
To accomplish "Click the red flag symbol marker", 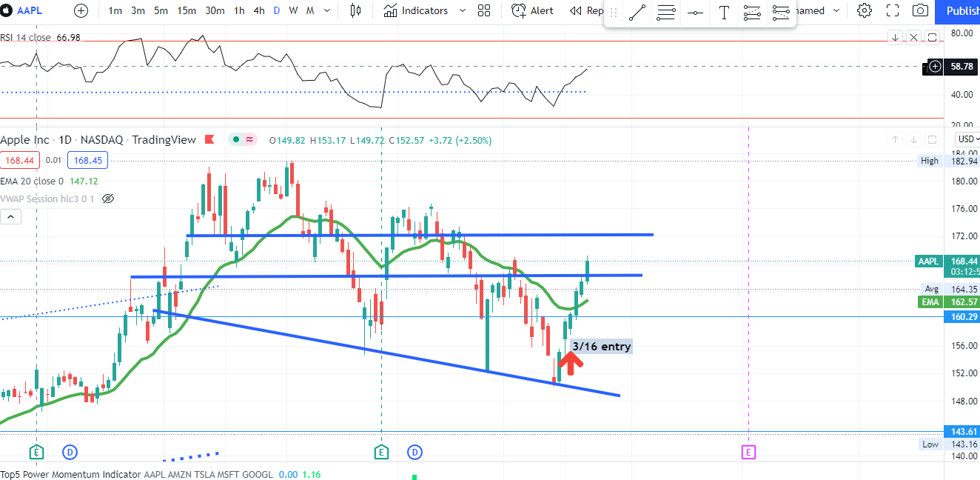I will point(209,139).
